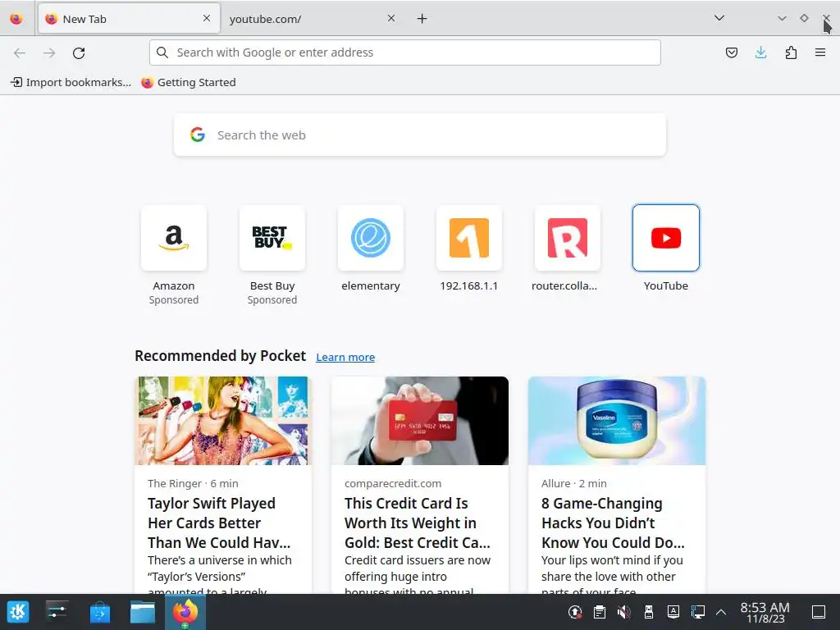This screenshot has height=630, width=840.
Task: Open the network connection tray icon
Action: (x=697, y=612)
